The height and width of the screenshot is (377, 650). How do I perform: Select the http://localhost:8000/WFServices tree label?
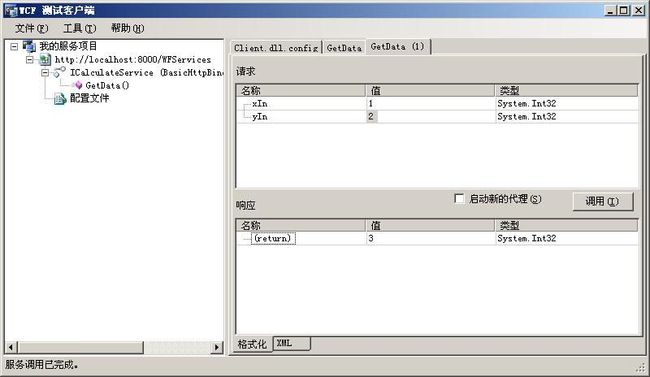(x=133, y=60)
